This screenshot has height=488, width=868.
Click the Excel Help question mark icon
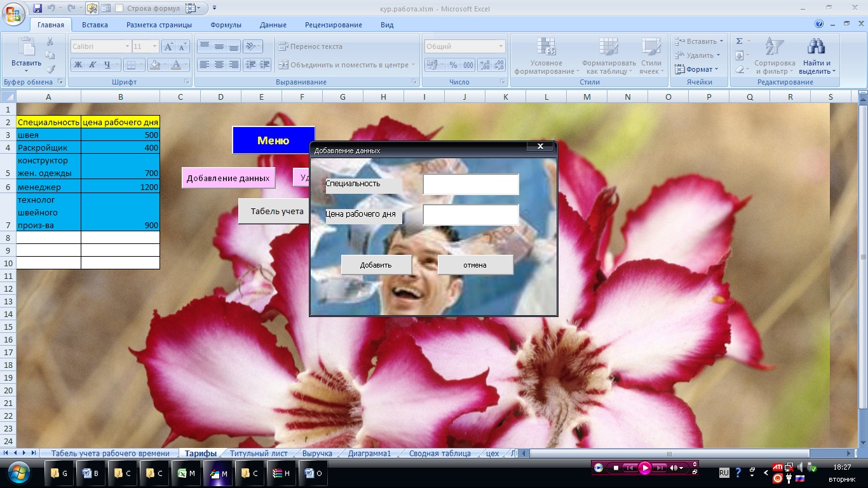tap(819, 24)
